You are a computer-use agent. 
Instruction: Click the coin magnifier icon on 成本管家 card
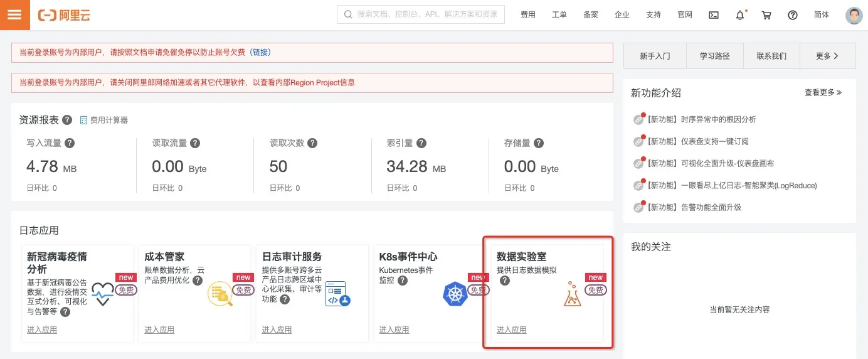pyautogui.click(x=220, y=294)
